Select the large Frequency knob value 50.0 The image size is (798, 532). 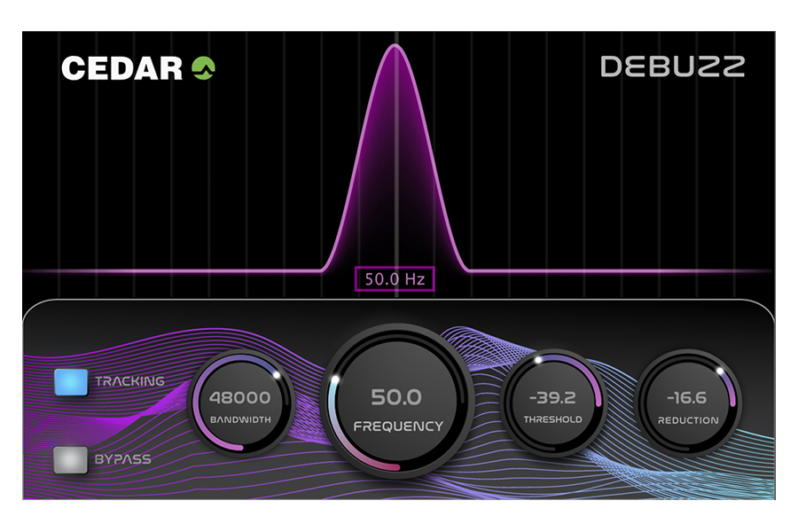click(x=396, y=396)
